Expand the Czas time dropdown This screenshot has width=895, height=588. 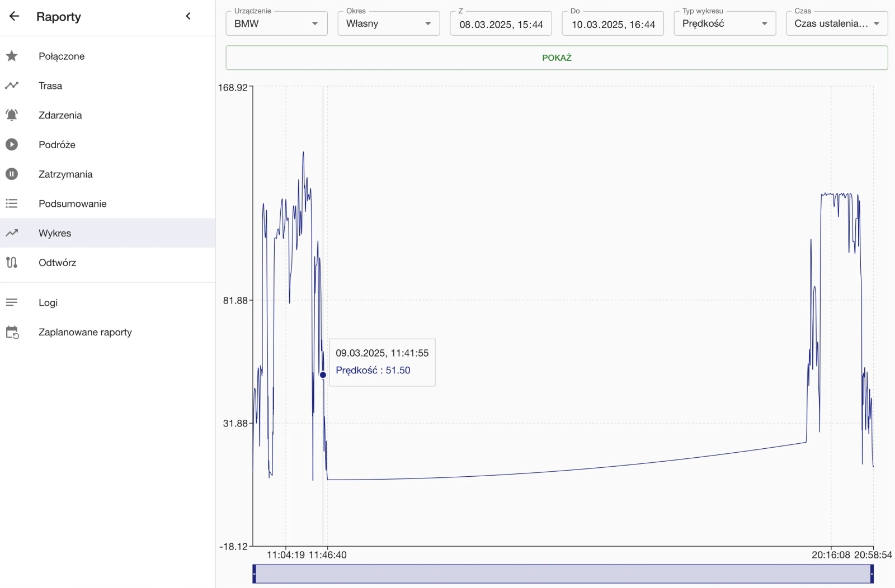tap(836, 23)
